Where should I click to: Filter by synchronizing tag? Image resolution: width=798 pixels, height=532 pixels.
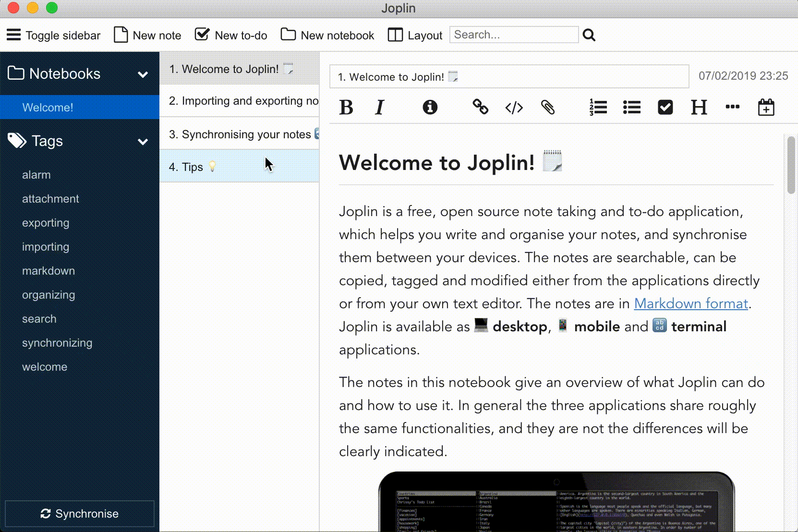coord(57,343)
